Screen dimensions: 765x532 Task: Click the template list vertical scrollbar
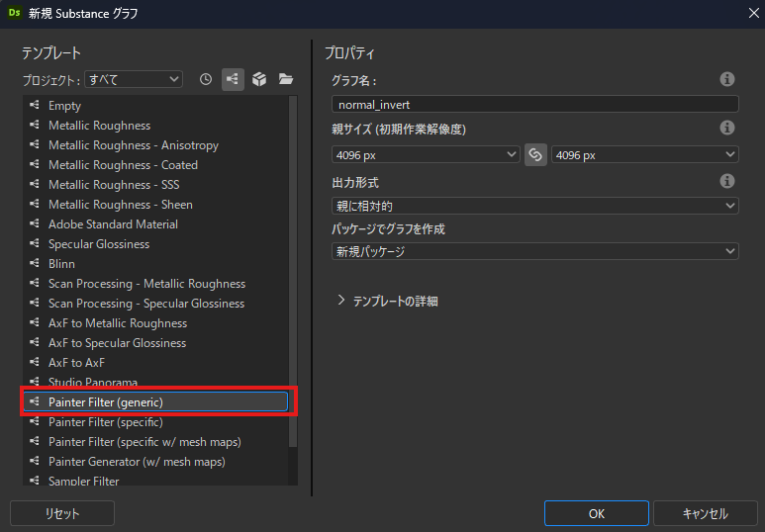pyautogui.click(x=293, y=271)
